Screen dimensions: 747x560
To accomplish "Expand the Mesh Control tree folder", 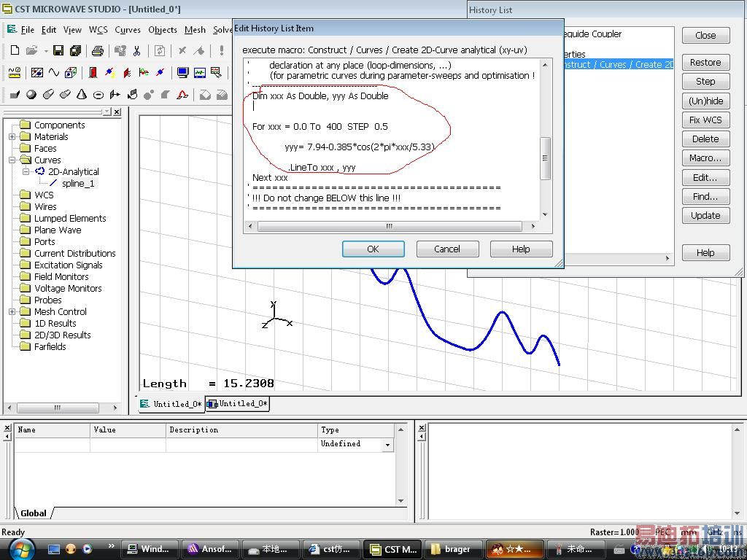I will point(12,311).
